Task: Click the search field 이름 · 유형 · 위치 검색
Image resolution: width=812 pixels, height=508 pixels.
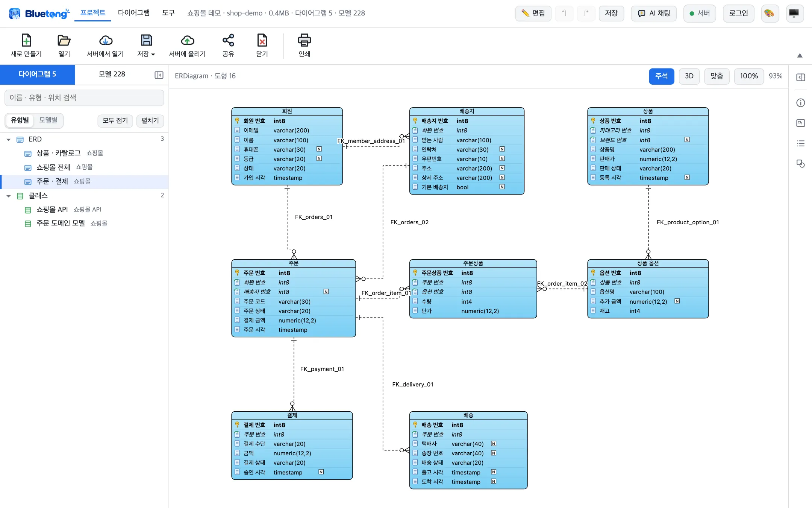Action: (84, 98)
